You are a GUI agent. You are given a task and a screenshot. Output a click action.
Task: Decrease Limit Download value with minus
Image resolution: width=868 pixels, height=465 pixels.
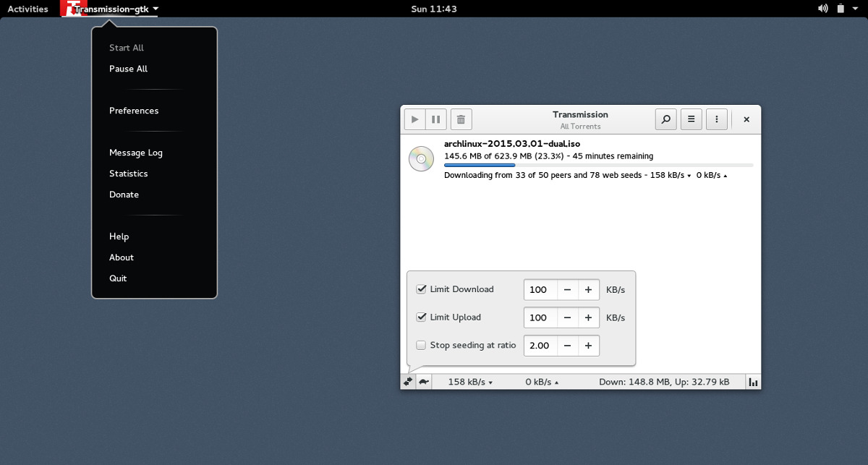(x=567, y=290)
